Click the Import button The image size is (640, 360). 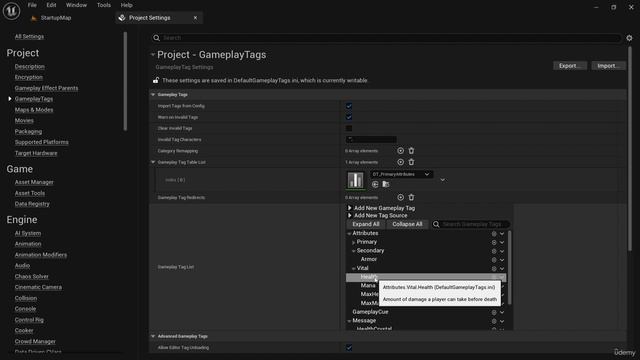click(x=608, y=66)
